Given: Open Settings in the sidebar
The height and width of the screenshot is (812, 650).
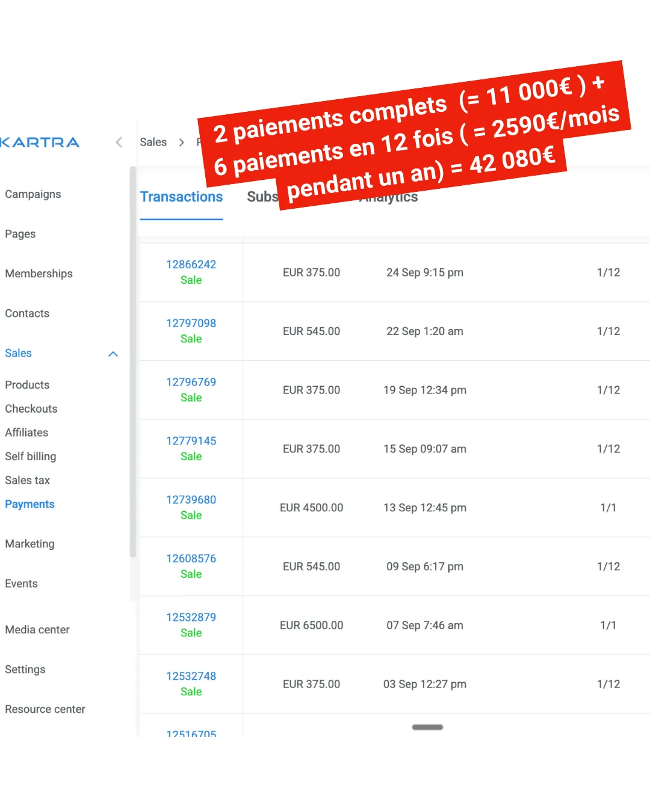Looking at the screenshot, I should click(25, 669).
